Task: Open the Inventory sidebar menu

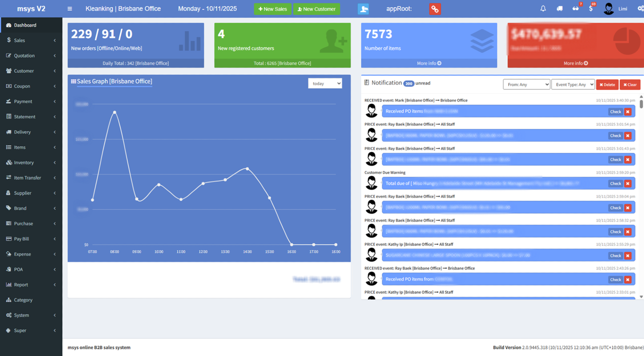Action: [31, 162]
